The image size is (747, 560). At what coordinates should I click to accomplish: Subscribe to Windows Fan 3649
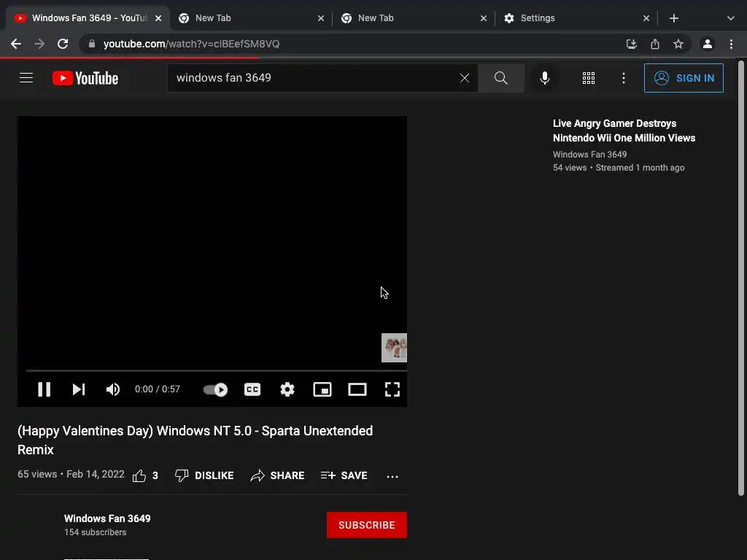click(367, 525)
